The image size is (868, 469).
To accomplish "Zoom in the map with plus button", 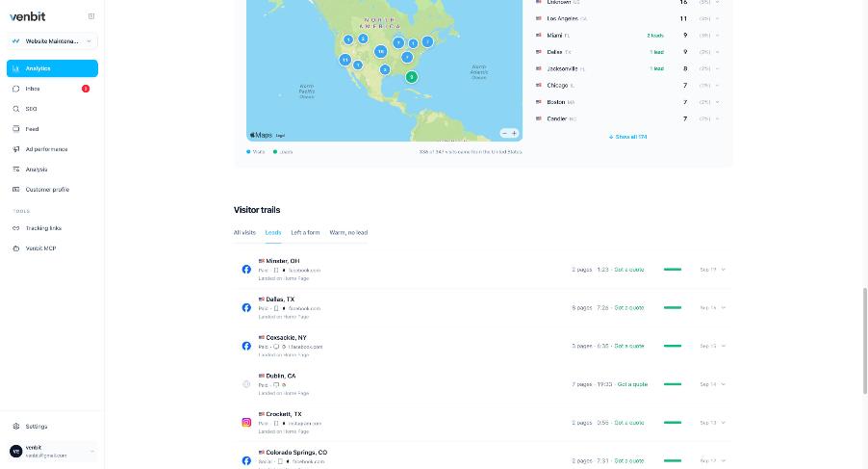I will click(514, 134).
